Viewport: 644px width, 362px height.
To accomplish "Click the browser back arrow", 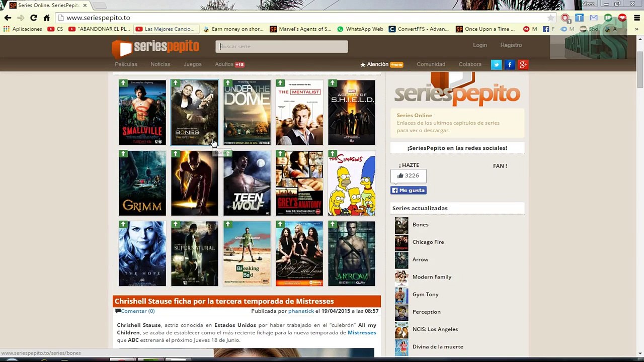I will point(8,18).
